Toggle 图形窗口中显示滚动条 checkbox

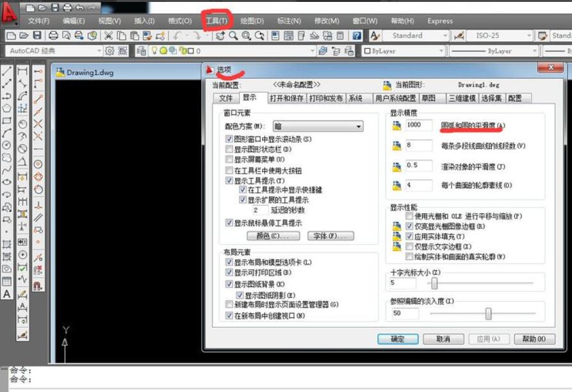tap(229, 139)
